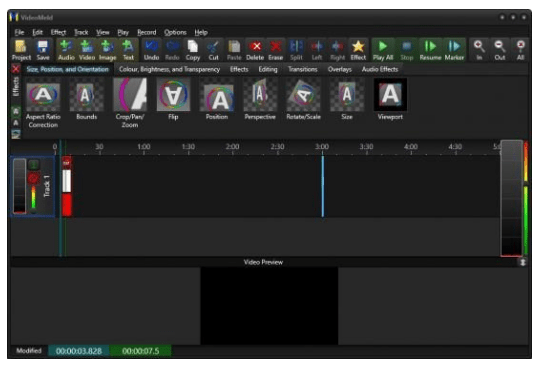Image resolution: width=536 pixels, height=367 pixels.
Task: Click the Left trim toolbar icon
Action: click(x=317, y=50)
